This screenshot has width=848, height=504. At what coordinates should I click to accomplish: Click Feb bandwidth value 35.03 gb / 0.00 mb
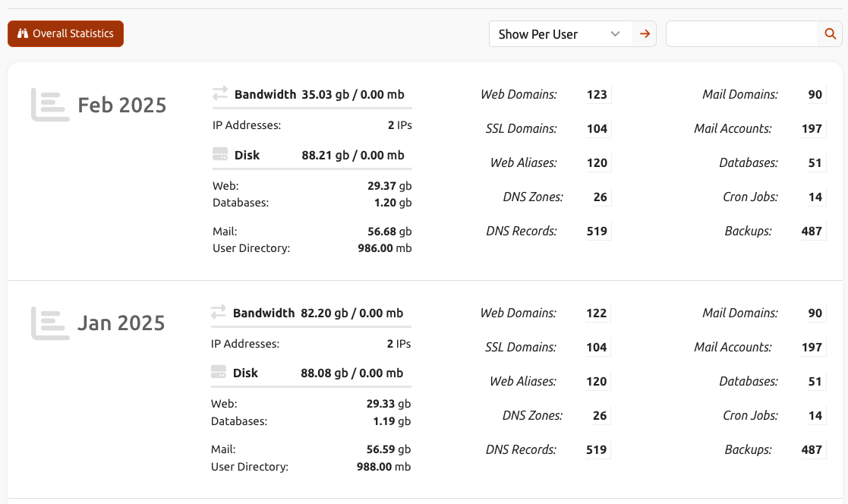[352, 95]
